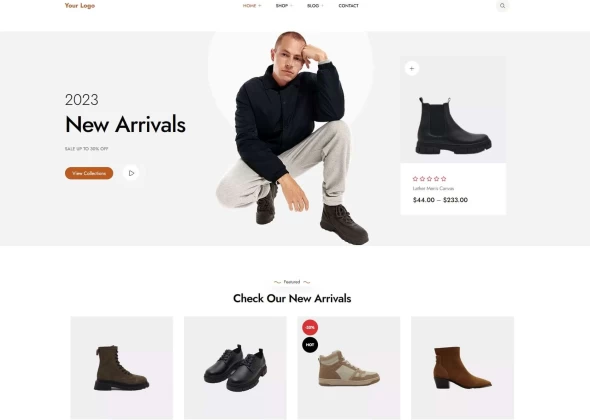Click the black HOT badge
The height and width of the screenshot is (420, 590).
pos(310,345)
